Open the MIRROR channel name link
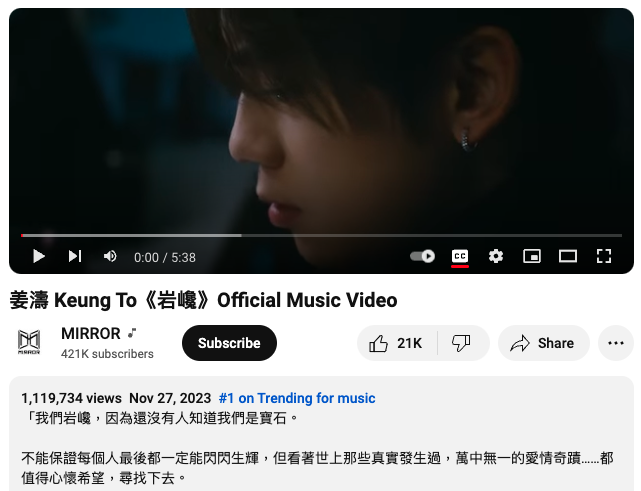The width and height of the screenshot is (641, 491). (91, 334)
